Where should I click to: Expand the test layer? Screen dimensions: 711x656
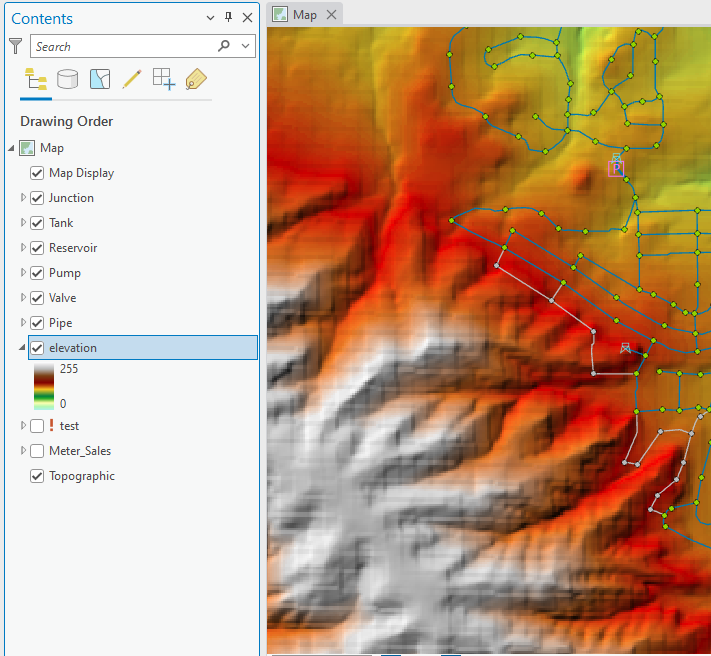[x=23, y=426]
